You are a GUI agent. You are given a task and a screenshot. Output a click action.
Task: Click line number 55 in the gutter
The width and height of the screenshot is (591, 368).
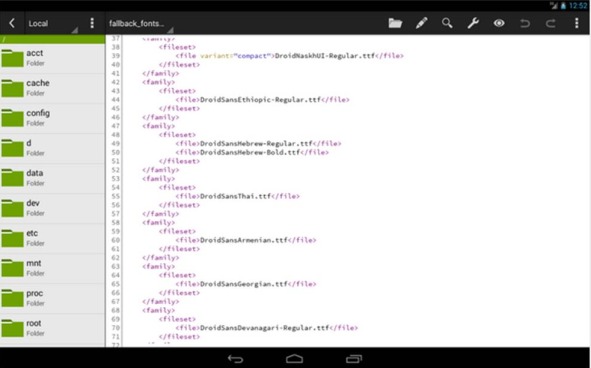(116, 196)
